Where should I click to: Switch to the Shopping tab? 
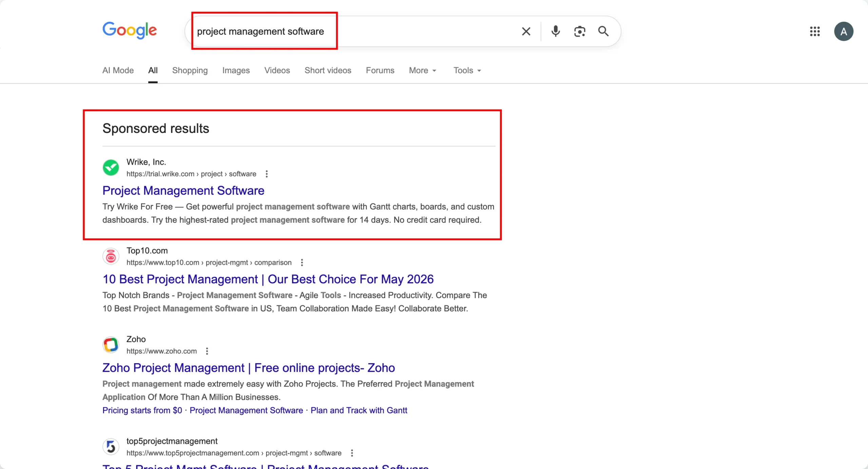click(x=190, y=70)
